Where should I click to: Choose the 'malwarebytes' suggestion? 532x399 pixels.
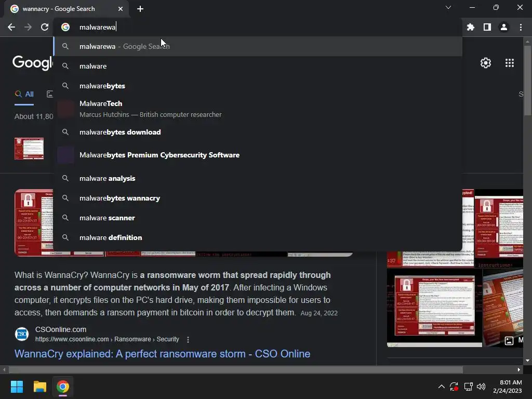[x=258, y=86]
